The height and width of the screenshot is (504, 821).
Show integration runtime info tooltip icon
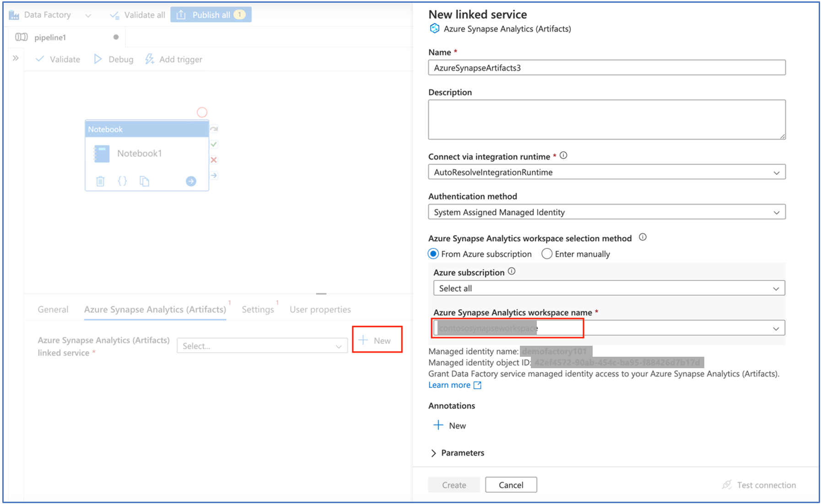(563, 155)
